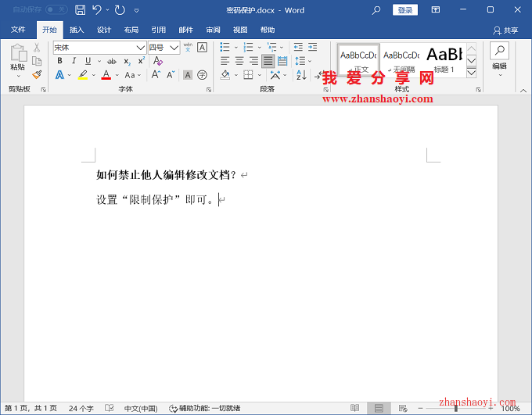
Task: Expand bullet list dropdown arrow
Action: point(236,48)
